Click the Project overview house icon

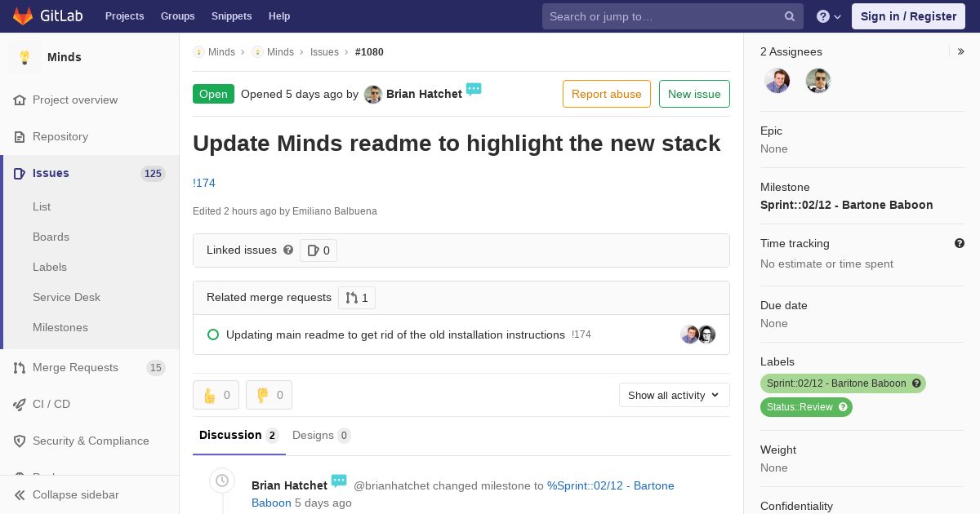20,100
